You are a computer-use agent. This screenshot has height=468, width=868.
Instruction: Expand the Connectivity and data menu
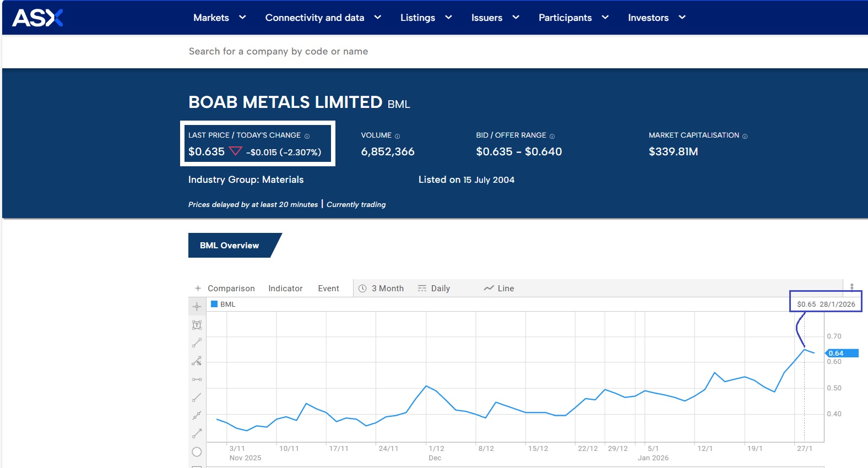tap(323, 18)
